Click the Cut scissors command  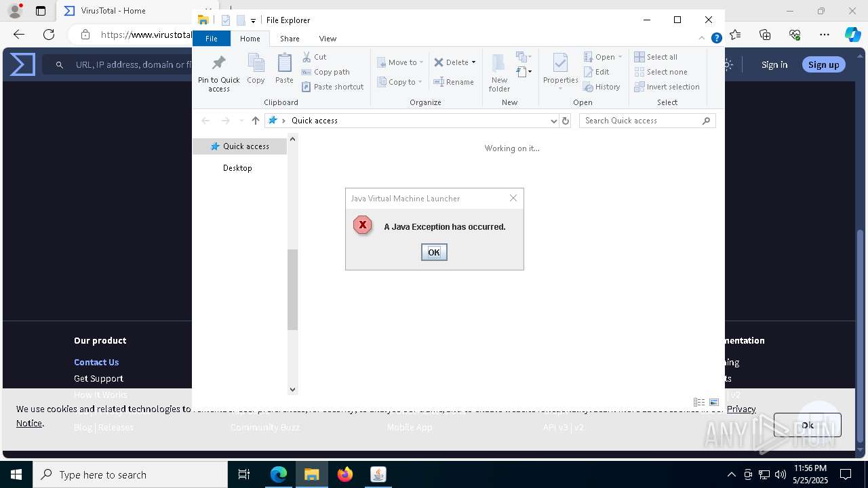click(314, 57)
